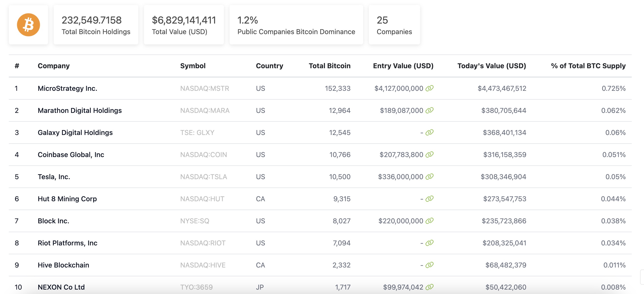Open Hive Blockchain source link icon

[x=429, y=265]
